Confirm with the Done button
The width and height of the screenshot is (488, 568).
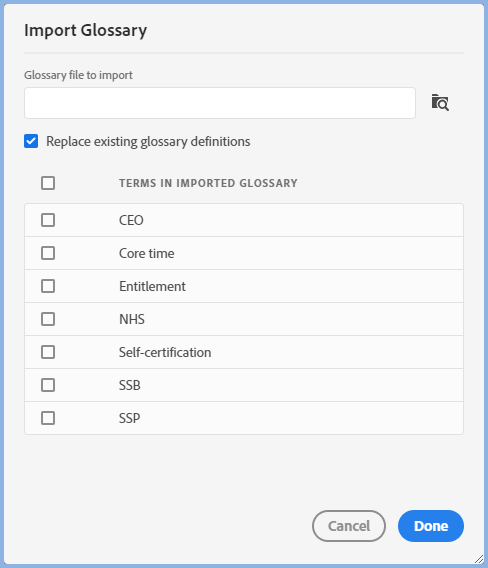pyautogui.click(x=431, y=526)
